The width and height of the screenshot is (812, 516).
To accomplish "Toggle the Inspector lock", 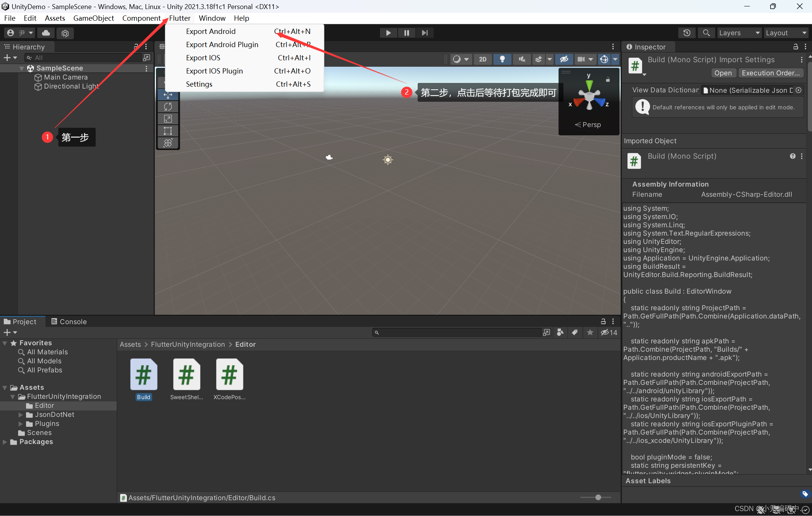I will pos(796,46).
